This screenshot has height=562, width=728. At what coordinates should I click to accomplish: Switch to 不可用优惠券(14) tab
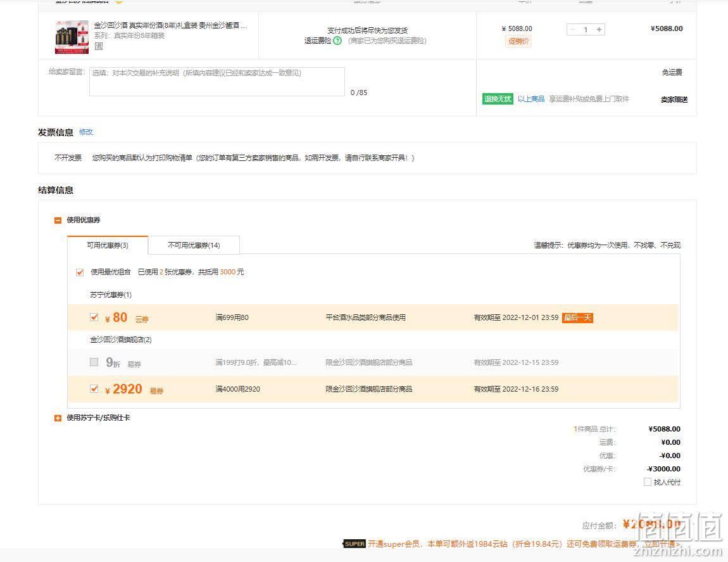click(194, 245)
